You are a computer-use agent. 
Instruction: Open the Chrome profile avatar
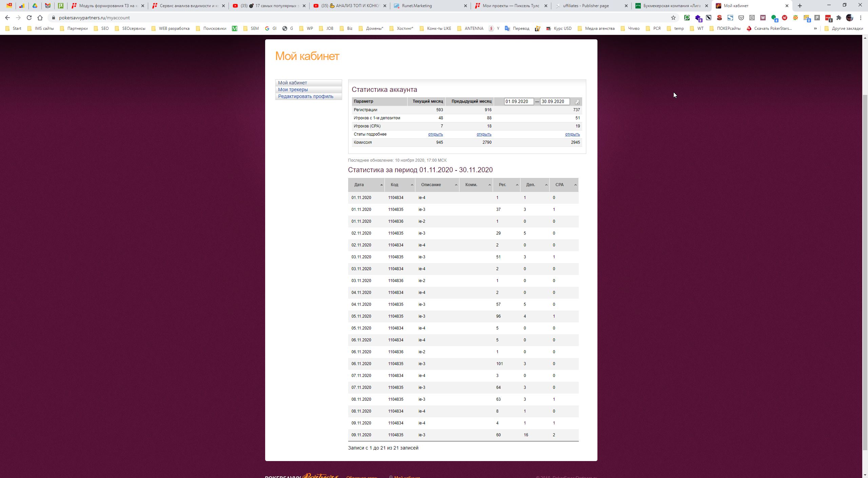[x=850, y=18]
